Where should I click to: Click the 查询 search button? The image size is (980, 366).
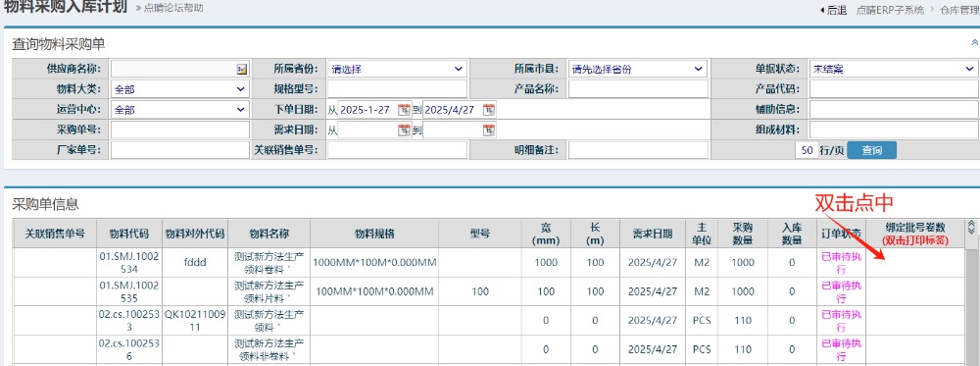(871, 150)
